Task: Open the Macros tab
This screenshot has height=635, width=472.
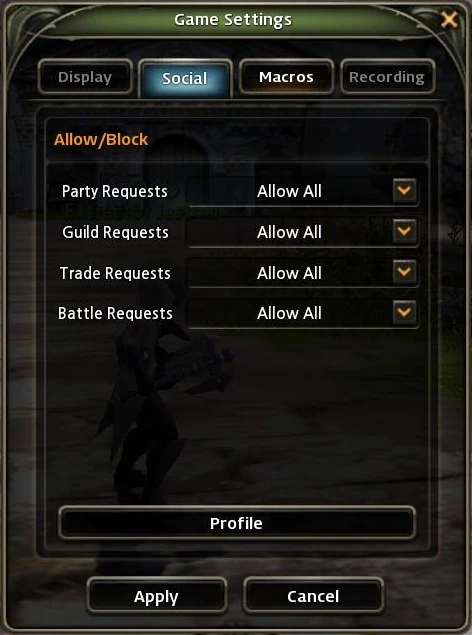Action: point(286,77)
